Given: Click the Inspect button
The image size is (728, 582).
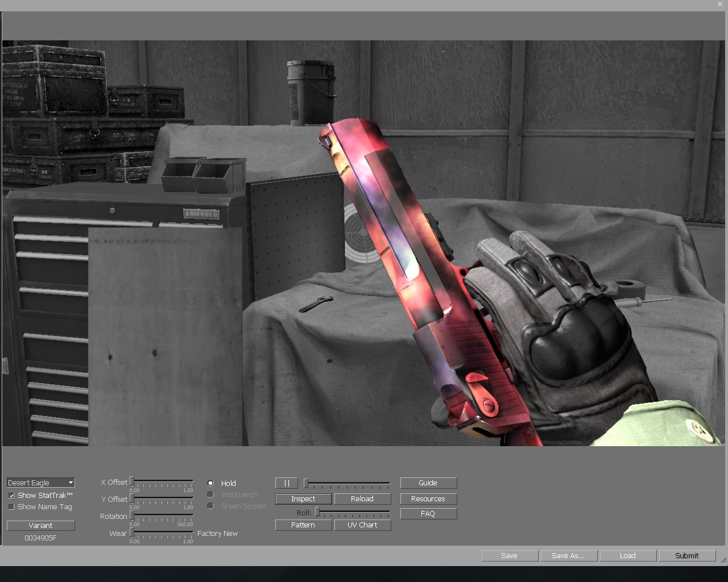Looking at the screenshot, I should click(x=303, y=499).
